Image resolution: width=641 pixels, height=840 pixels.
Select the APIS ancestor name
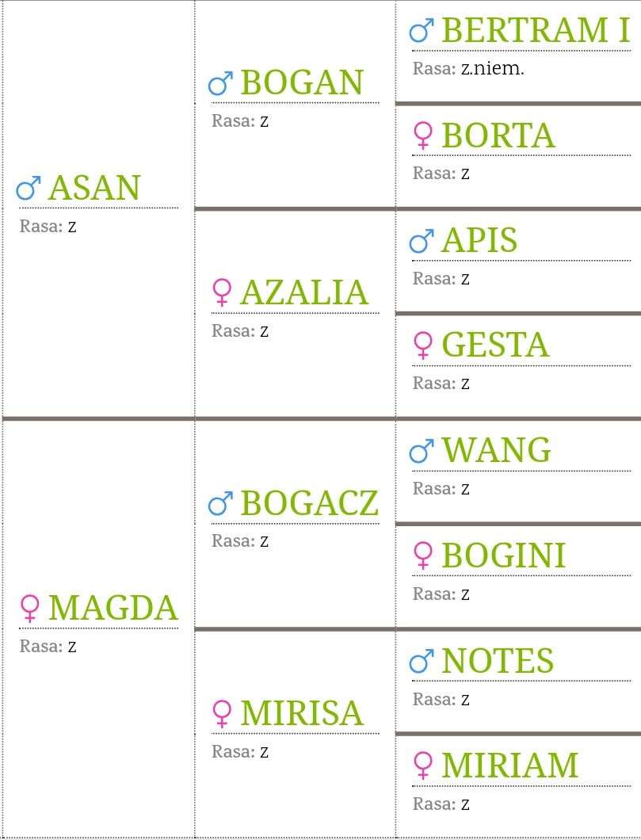(479, 239)
